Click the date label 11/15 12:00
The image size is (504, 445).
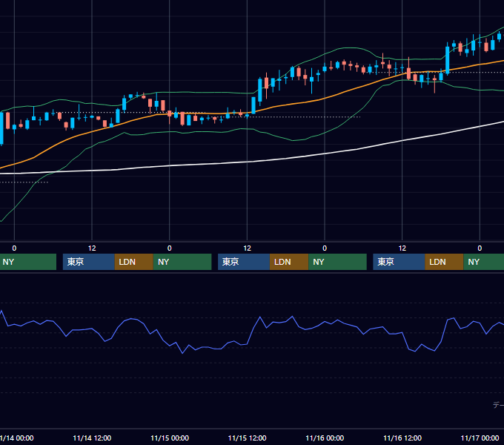247,438
